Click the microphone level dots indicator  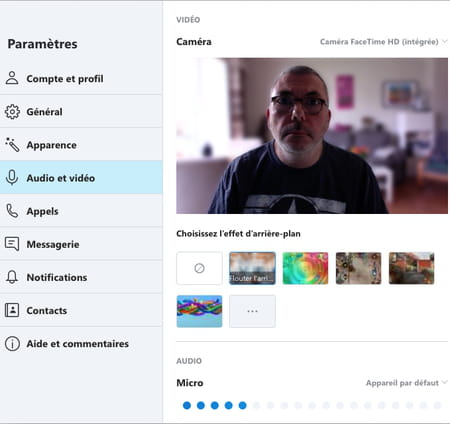pyautogui.click(x=312, y=405)
